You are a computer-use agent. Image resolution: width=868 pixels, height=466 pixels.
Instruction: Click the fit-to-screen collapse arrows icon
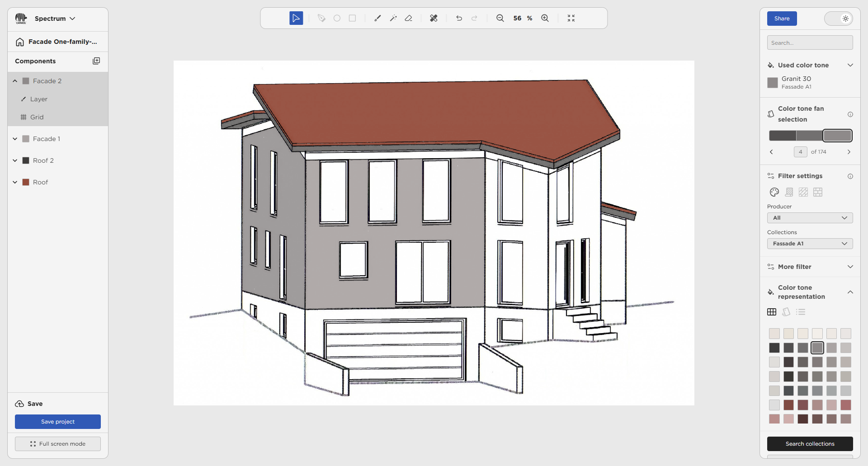[x=571, y=18]
